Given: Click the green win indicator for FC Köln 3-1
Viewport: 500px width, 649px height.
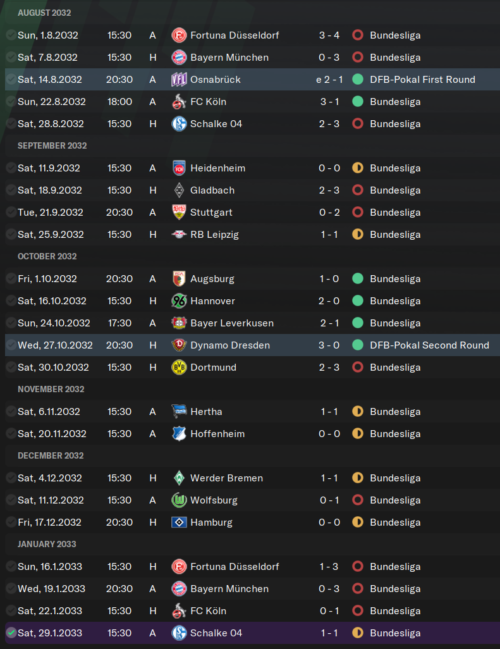Looking at the screenshot, I should pyautogui.click(x=358, y=101).
